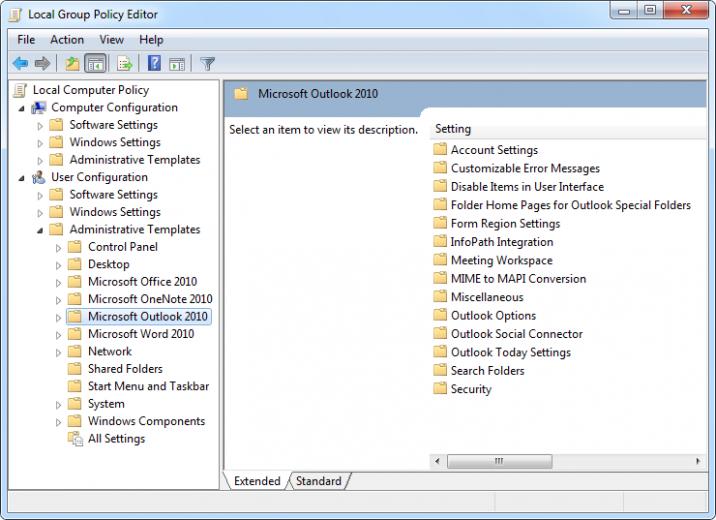Click the Account Settings folder icon
This screenshot has width=716, height=520.
pos(440,149)
